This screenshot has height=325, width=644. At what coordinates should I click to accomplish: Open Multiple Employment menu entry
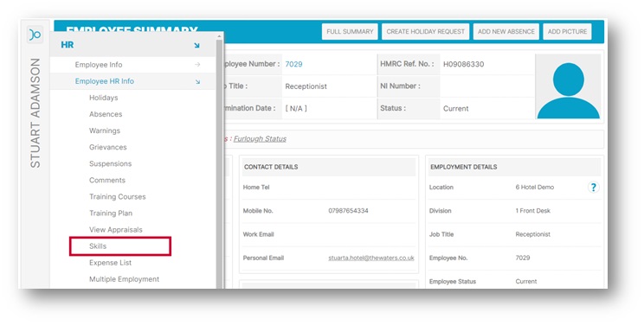pos(124,279)
